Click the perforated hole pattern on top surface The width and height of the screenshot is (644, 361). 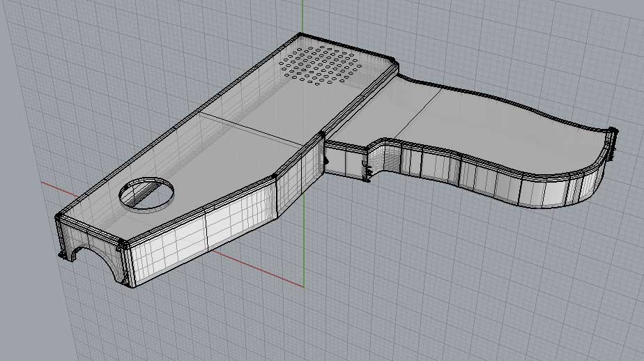(x=321, y=66)
